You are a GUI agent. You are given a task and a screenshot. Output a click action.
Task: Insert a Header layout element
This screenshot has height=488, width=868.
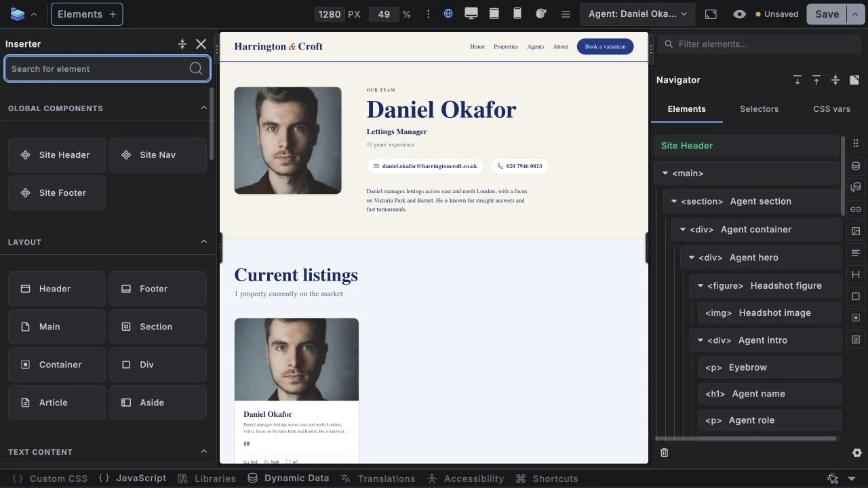[57, 289]
